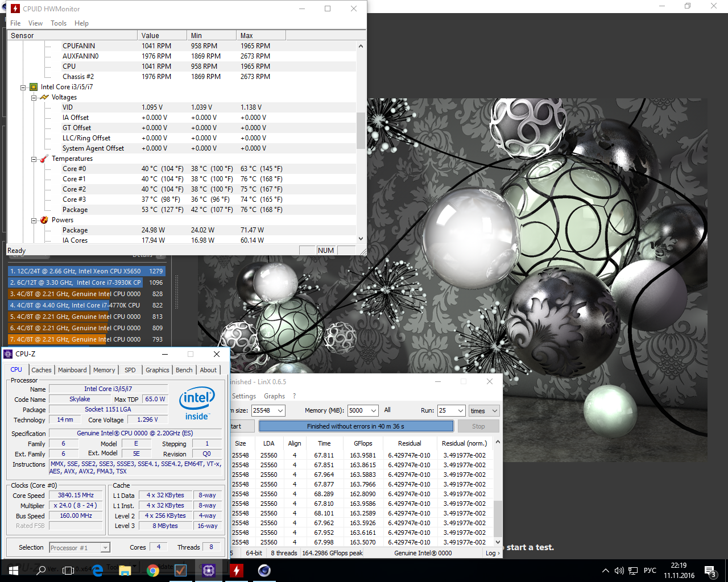Switch to the Graphics tab in CPU-Z
This screenshot has width=728, height=582.
[158, 370]
